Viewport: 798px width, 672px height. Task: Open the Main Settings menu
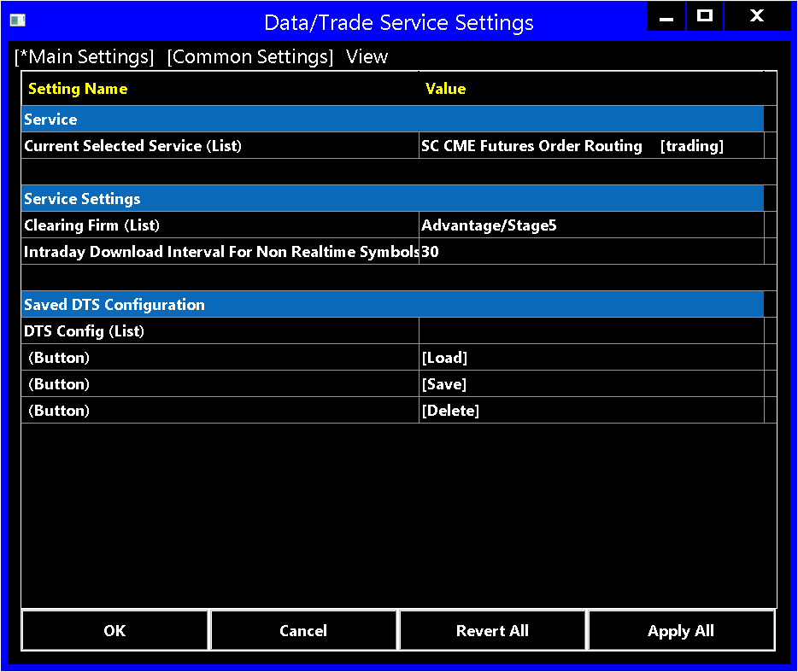[84, 56]
